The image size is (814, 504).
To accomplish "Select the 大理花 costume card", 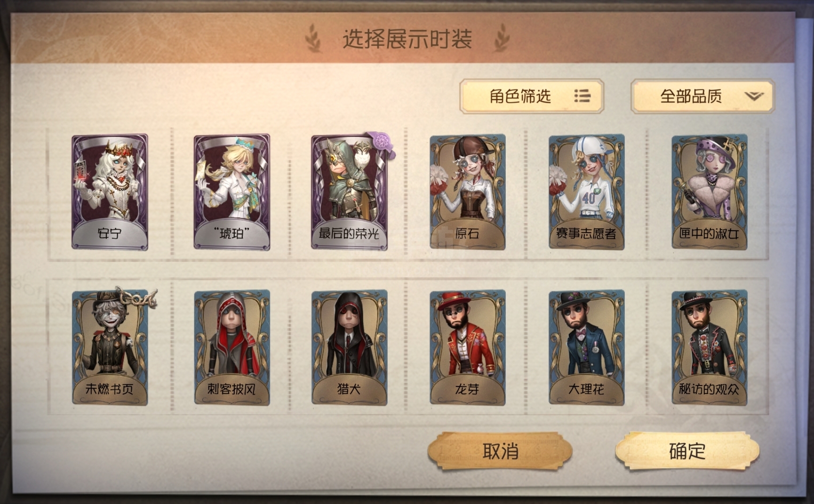I will pos(587,348).
